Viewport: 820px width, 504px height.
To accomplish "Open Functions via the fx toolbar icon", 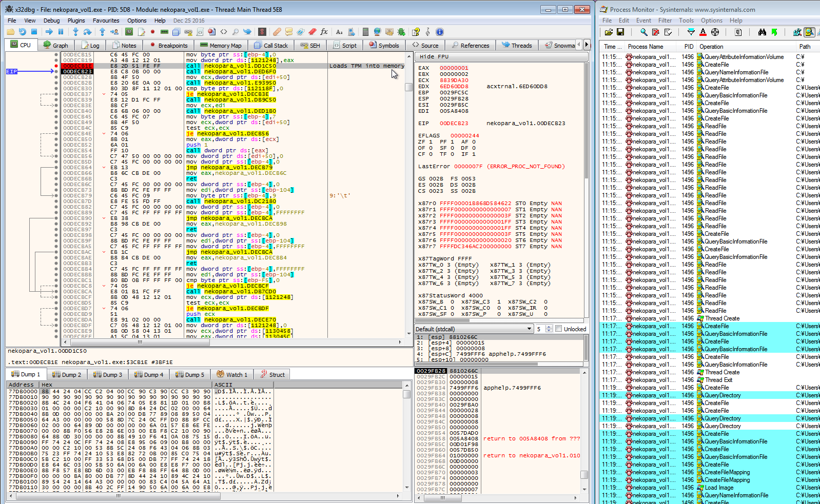I will [x=324, y=32].
